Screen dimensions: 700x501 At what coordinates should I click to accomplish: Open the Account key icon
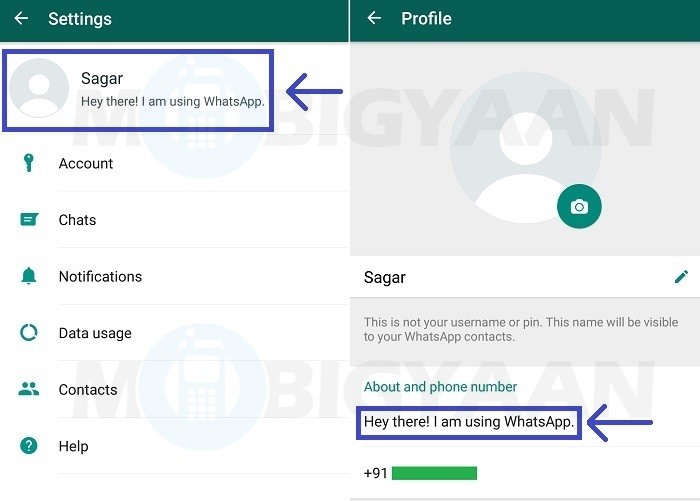coord(29,163)
